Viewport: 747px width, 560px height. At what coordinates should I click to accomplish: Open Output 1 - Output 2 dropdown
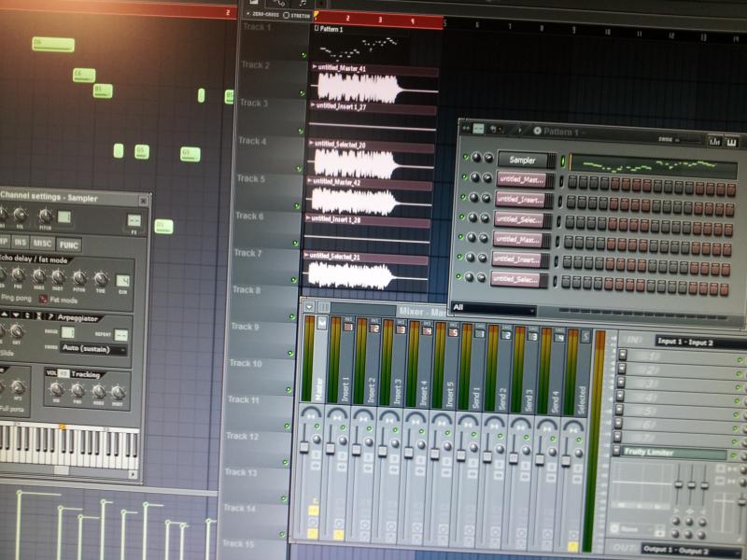691,550
